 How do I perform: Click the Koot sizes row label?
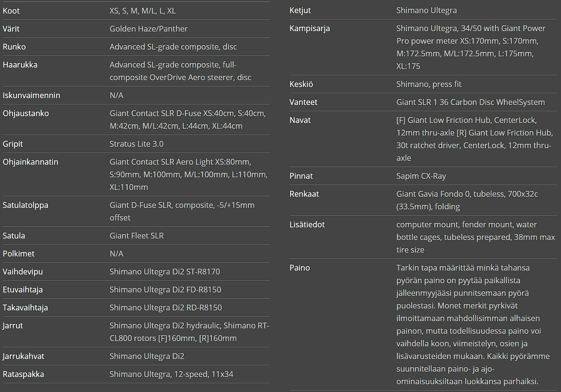click(x=12, y=11)
